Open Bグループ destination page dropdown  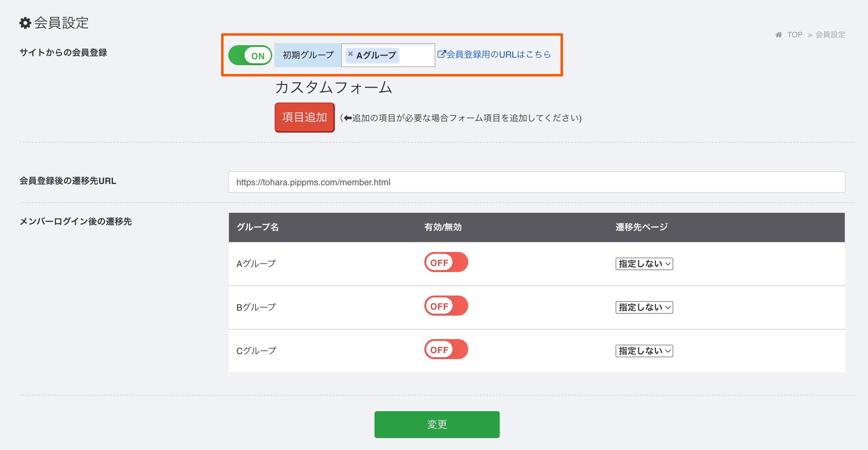pyautogui.click(x=644, y=307)
